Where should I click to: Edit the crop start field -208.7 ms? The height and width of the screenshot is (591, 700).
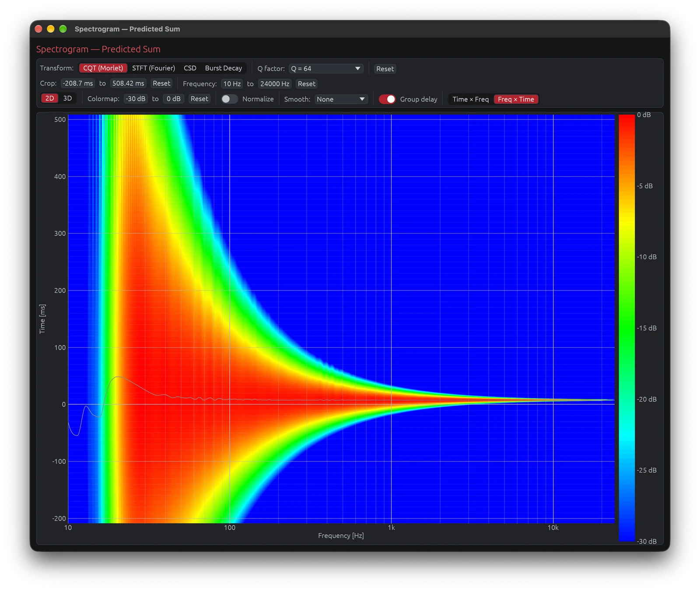tap(77, 84)
